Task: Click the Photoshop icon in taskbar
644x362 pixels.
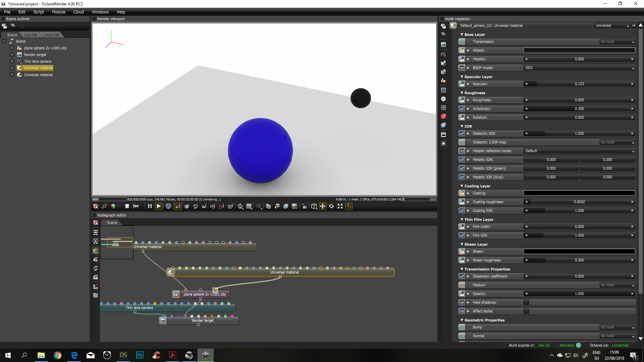Action: 140,355
